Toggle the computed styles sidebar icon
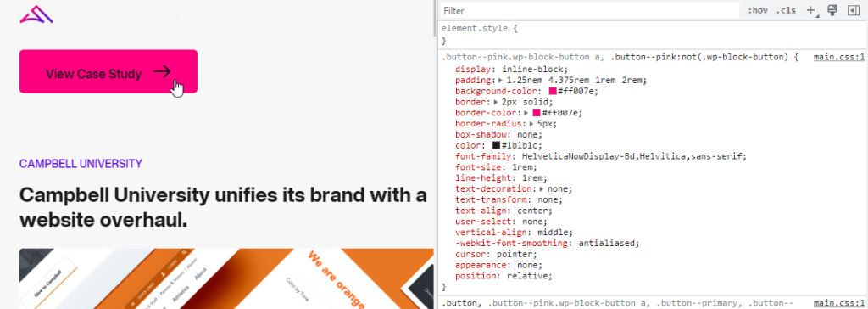This screenshot has height=309, width=868. [x=852, y=10]
